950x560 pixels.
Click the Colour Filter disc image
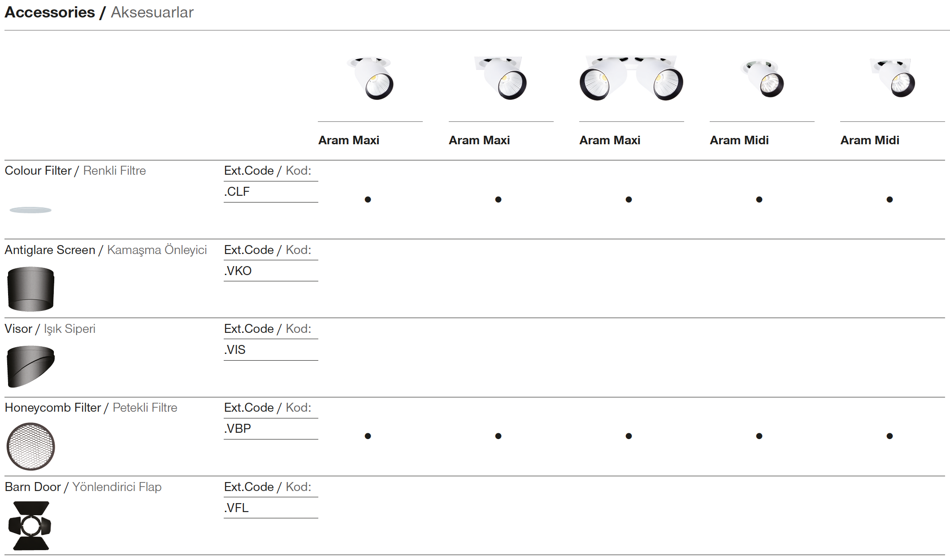coord(30,210)
